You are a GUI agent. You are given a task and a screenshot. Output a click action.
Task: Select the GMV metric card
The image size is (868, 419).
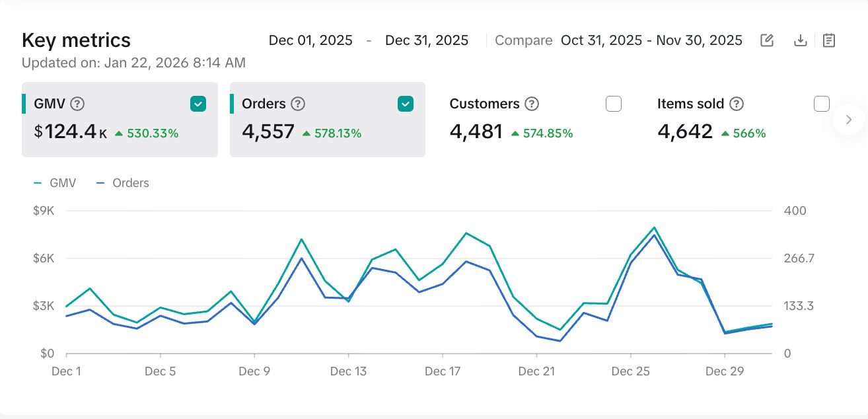coord(119,132)
